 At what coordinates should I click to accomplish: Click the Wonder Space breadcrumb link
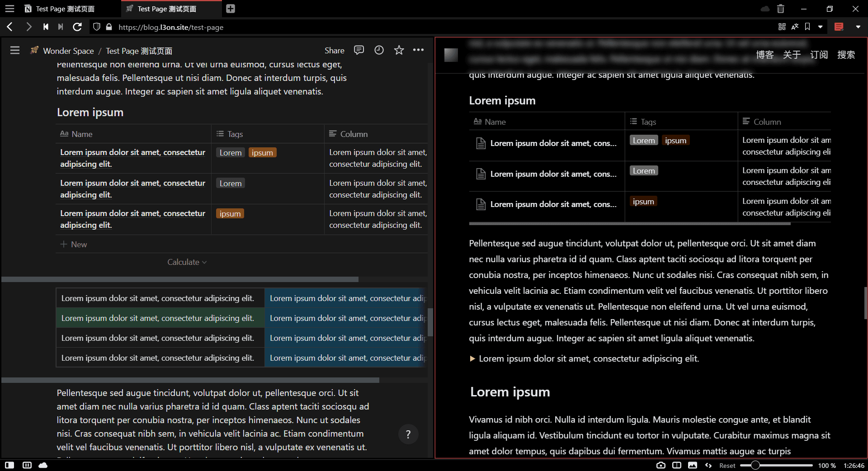[68, 51]
